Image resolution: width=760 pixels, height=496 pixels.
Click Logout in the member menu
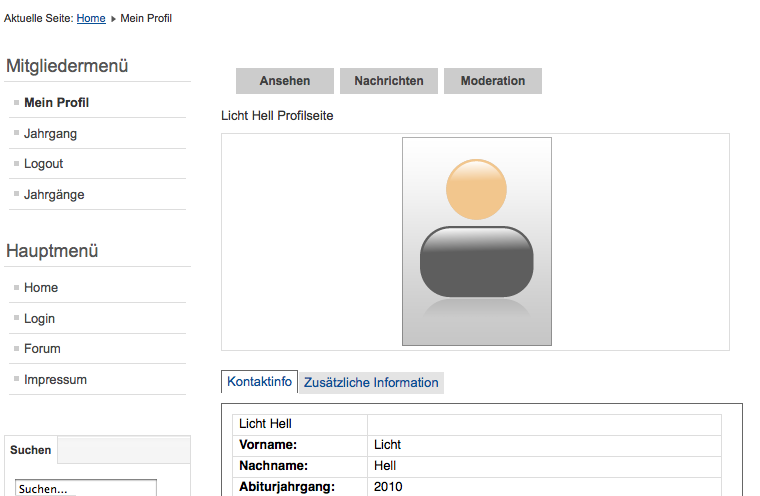click(x=44, y=164)
